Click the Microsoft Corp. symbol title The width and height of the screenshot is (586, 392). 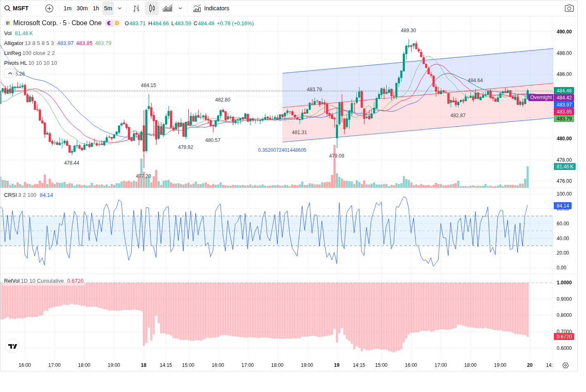point(57,23)
